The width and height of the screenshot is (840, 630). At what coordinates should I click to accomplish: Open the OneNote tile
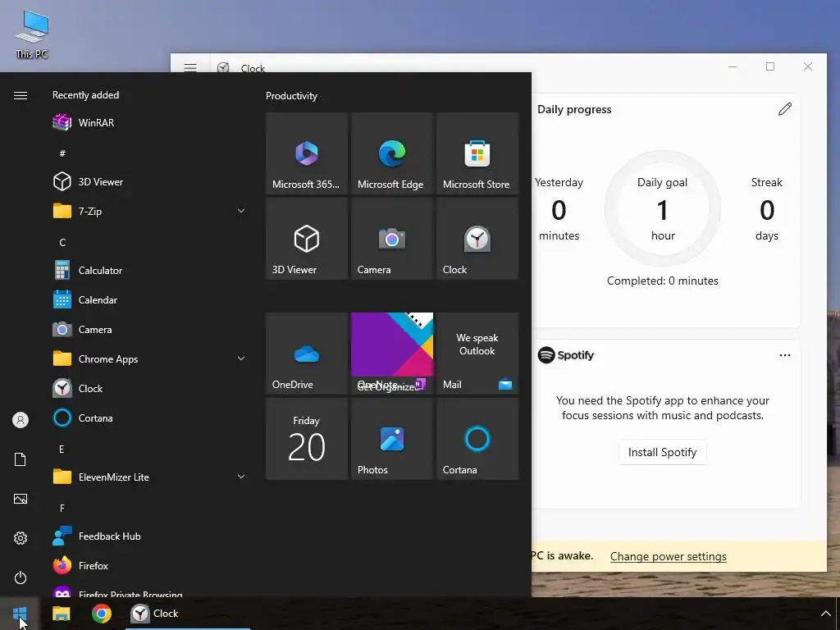tap(391, 354)
